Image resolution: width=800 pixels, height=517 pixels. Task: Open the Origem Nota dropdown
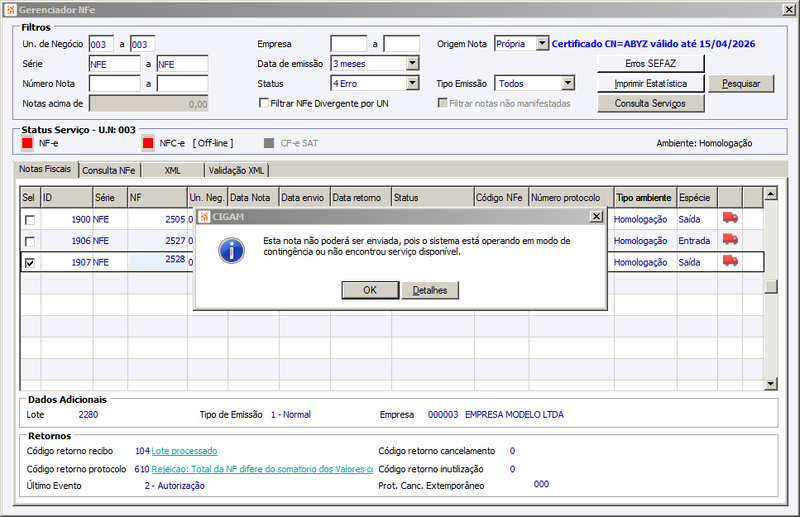(x=542, y=44)
